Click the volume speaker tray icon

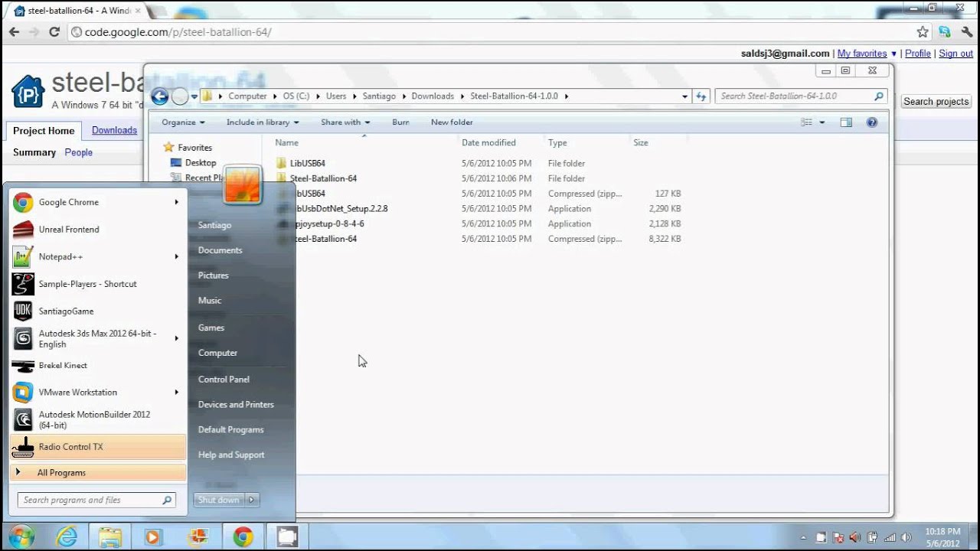(x=907, y=538)
